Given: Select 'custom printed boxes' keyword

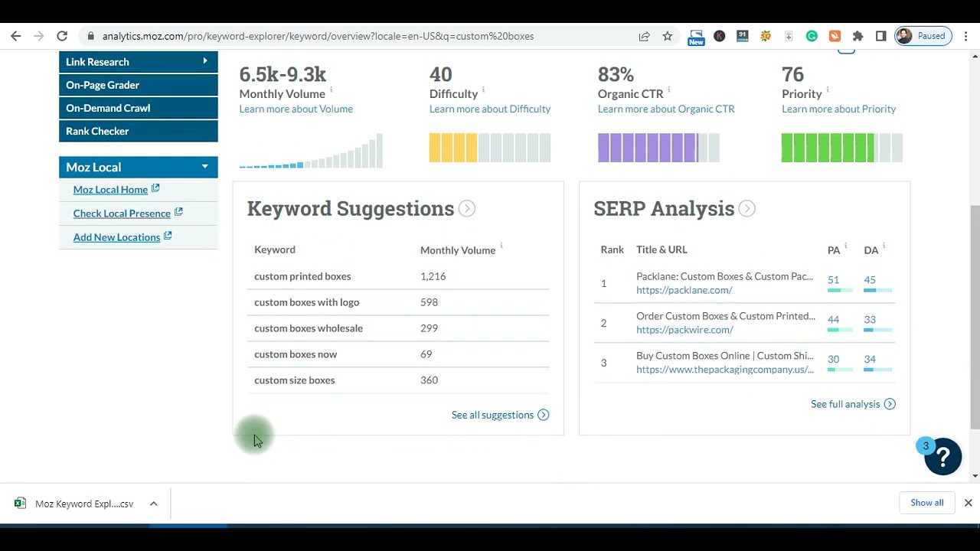Looking at the screenshot, I should click(x=302, y=276).
